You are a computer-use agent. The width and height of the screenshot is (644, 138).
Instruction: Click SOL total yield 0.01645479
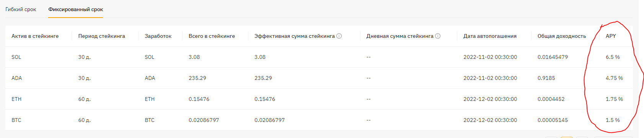(x=553, y=57)
